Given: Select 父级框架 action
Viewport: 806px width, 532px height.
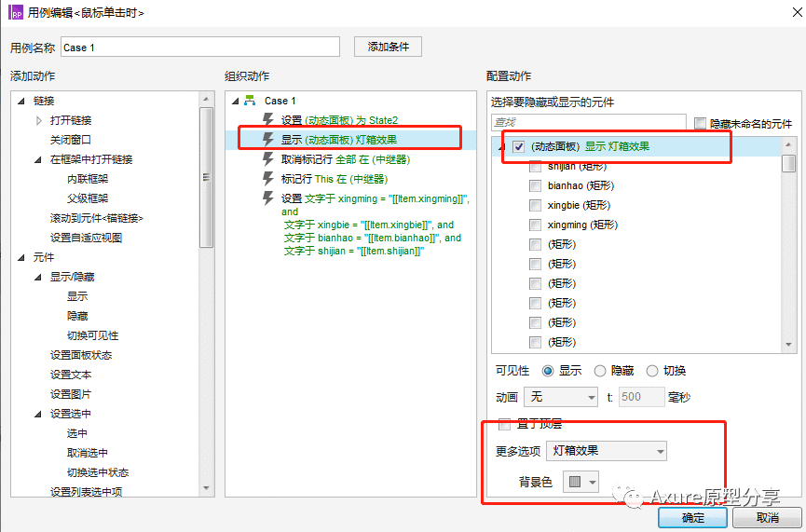Looking at the screenshot, I should tap(88, 198).
